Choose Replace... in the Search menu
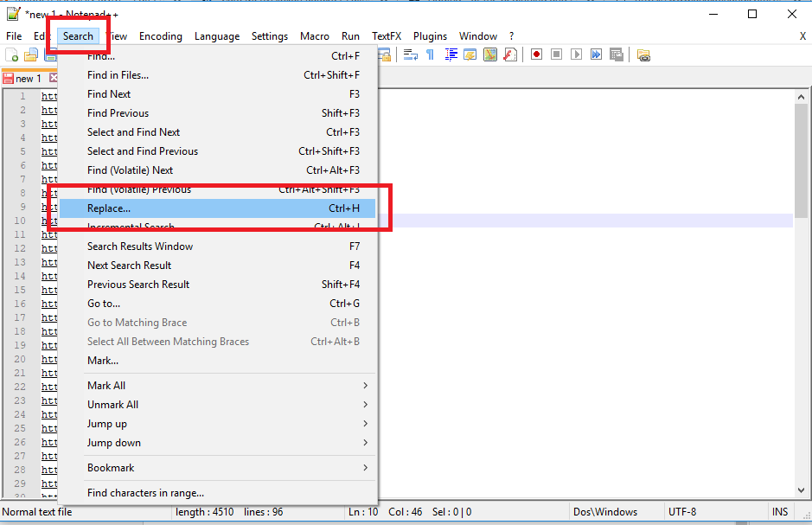 coord(218,208)
